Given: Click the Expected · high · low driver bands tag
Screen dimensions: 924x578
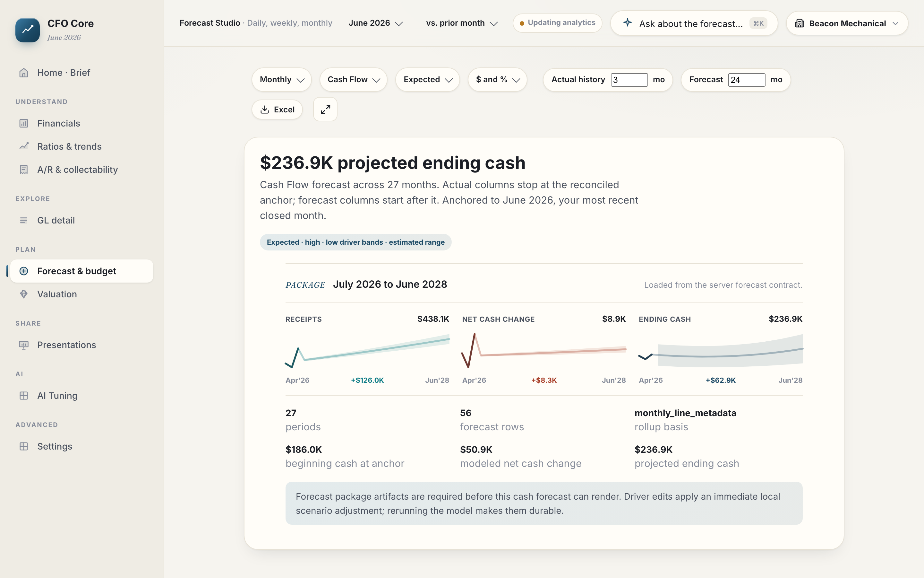Looking at the screenshot, I should tap(355, 242).
